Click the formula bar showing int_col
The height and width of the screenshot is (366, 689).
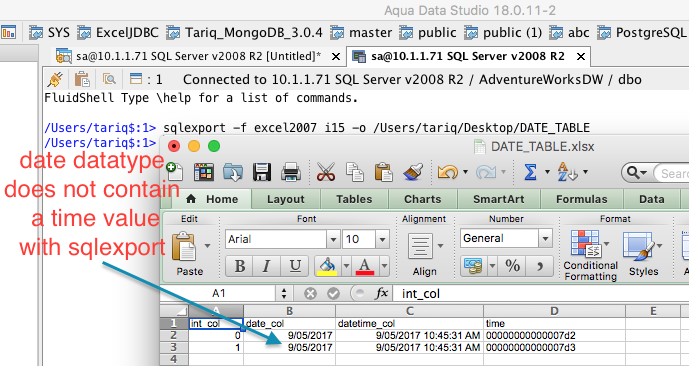[540, 294]
